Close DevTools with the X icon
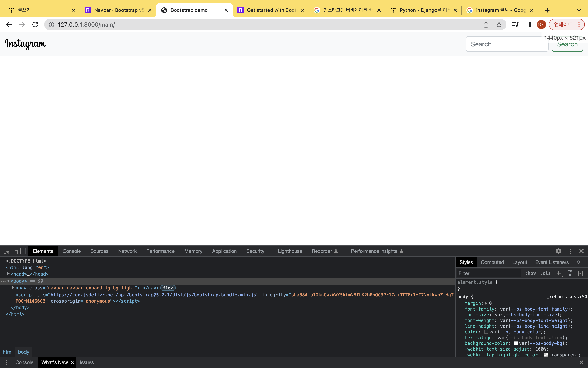Image resolution: width=588 pixels, height=368 pixels. pyautogui.click(x=581, y=251)
